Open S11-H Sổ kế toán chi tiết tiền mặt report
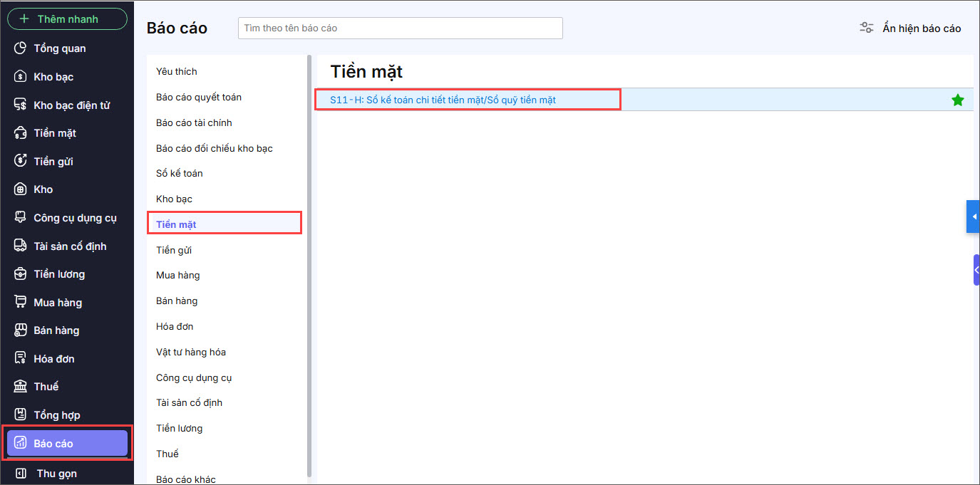This screenshot has height=485, width=980. 443,100
